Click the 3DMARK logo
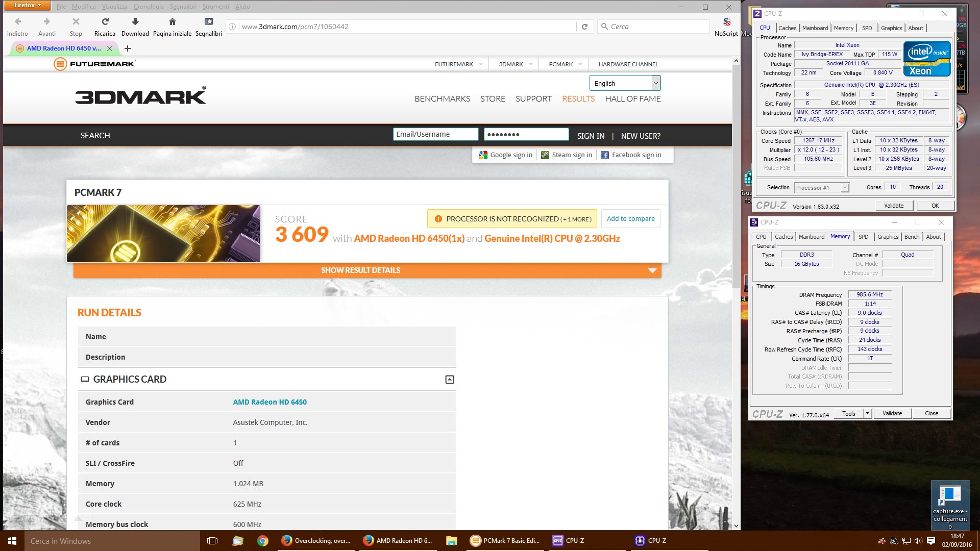The image size is (980, 551). [141, 95]
